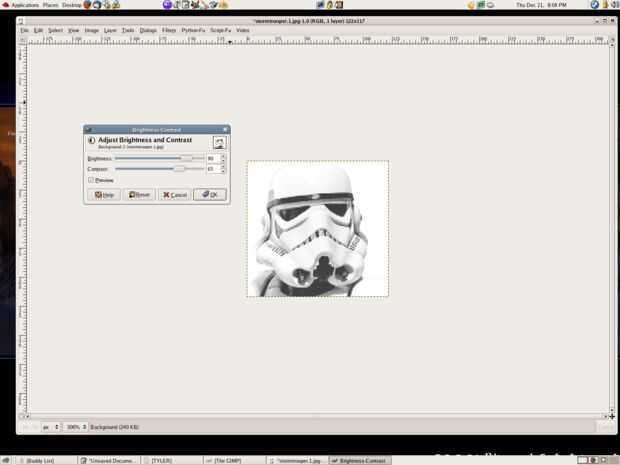
Task: Click the vertical scrollbar of canvas
Action: click(612, 228)
